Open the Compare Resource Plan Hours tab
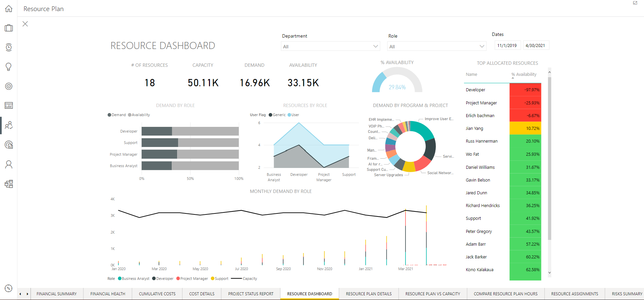 point(505,294)
